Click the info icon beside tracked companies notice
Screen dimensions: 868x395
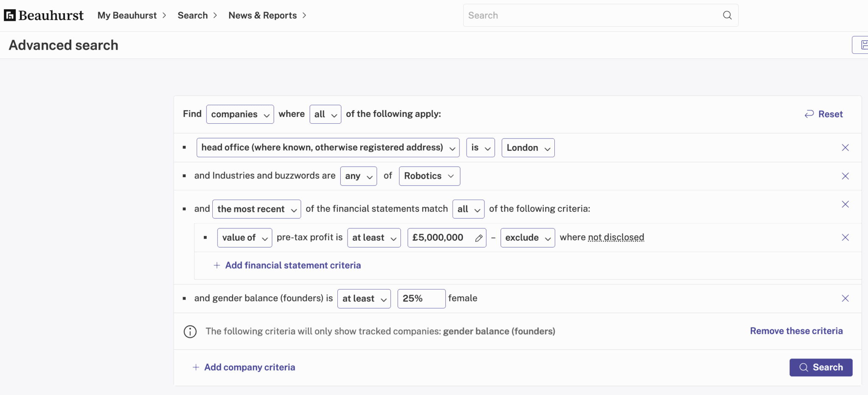pos(190,331)
